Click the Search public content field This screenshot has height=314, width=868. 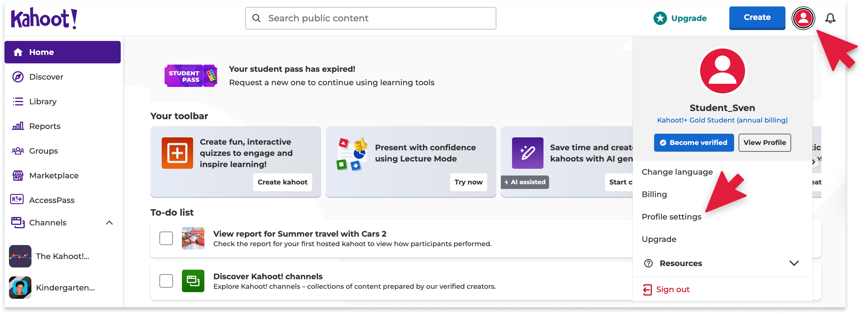371,18
